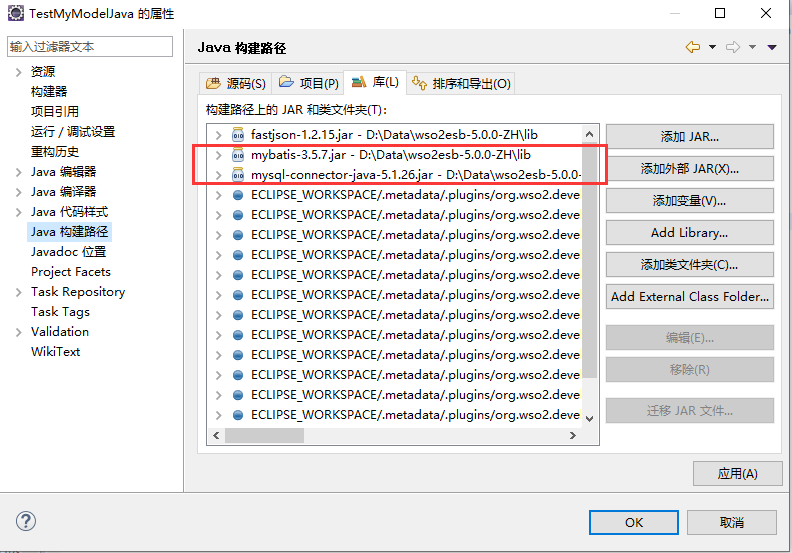The width and height of the screenshot is (792, 553).
Task: Click the 迁移 JAR 文件... button
Action: (689, 411)
